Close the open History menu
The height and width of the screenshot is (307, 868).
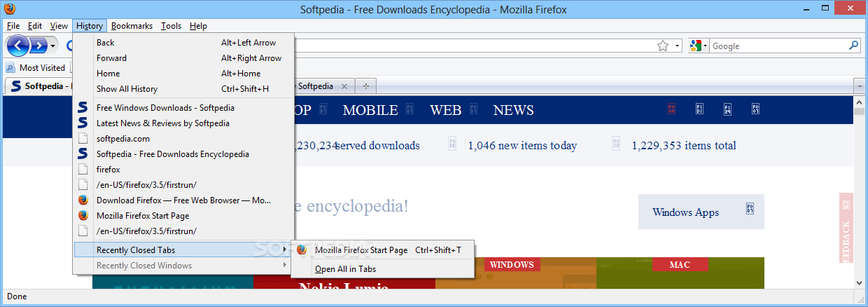click(x=90, y=26)
